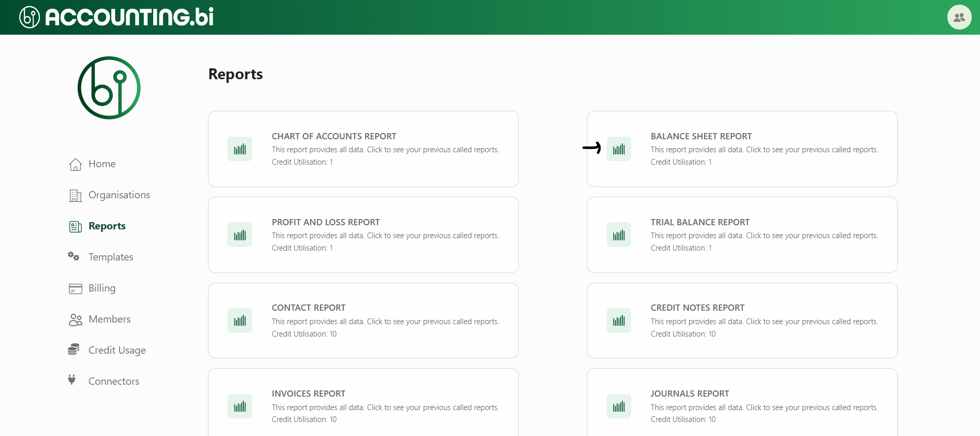The image size is (980, 436).
Task: Open INVOICES REPORT title
Action: tap(309, 394)
